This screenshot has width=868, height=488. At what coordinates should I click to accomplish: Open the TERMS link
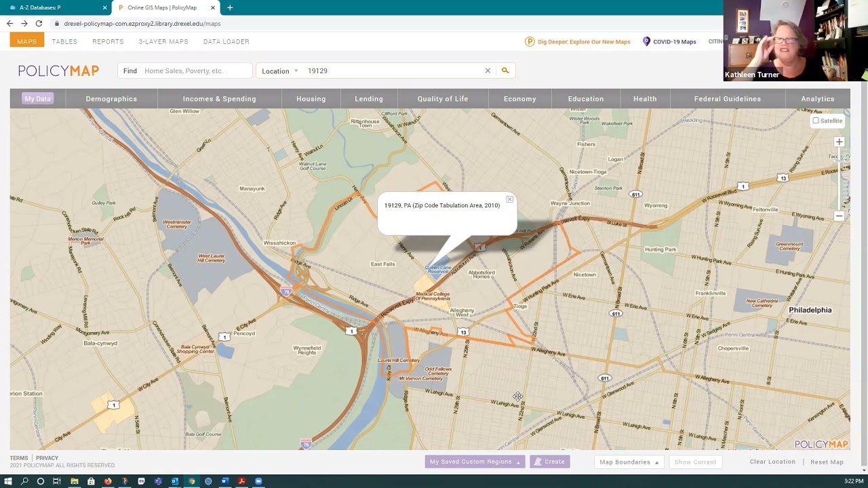point(19,458)
